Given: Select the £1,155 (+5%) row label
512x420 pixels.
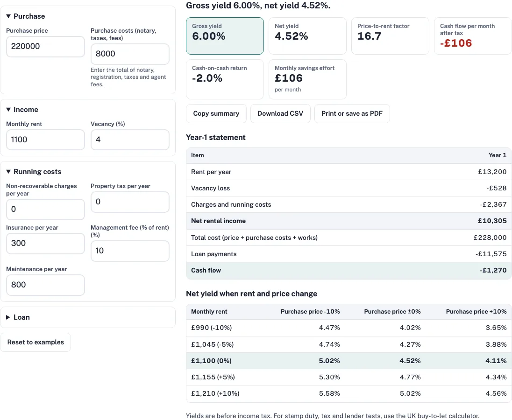Looking at the screenshot, I should 213,377.
